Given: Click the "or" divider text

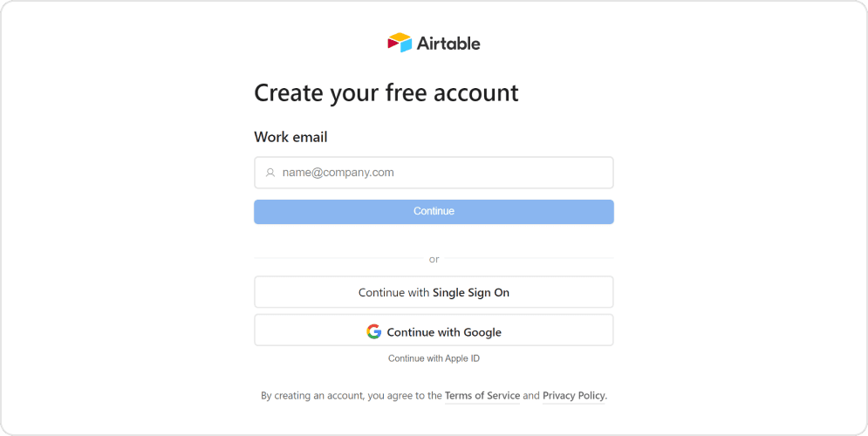Looking at the screenshot, I should point(434,259).
